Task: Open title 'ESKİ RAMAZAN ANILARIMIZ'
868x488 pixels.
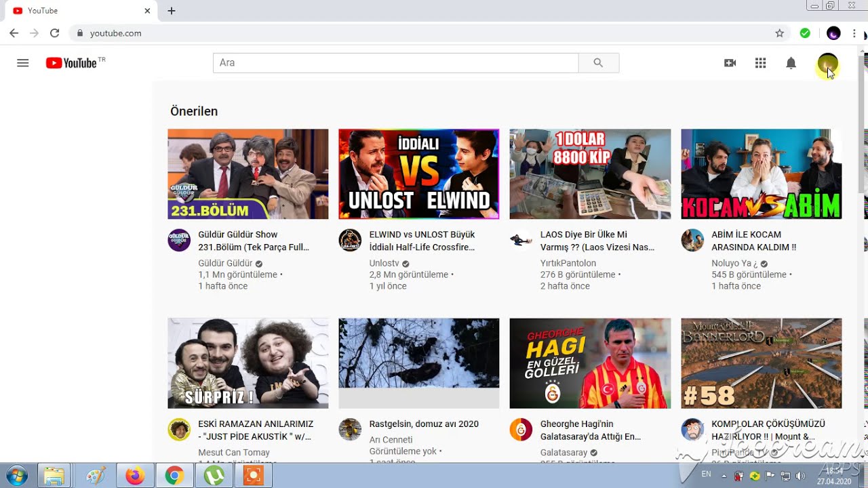Action: pyautogui.click(x=256, y=430)
